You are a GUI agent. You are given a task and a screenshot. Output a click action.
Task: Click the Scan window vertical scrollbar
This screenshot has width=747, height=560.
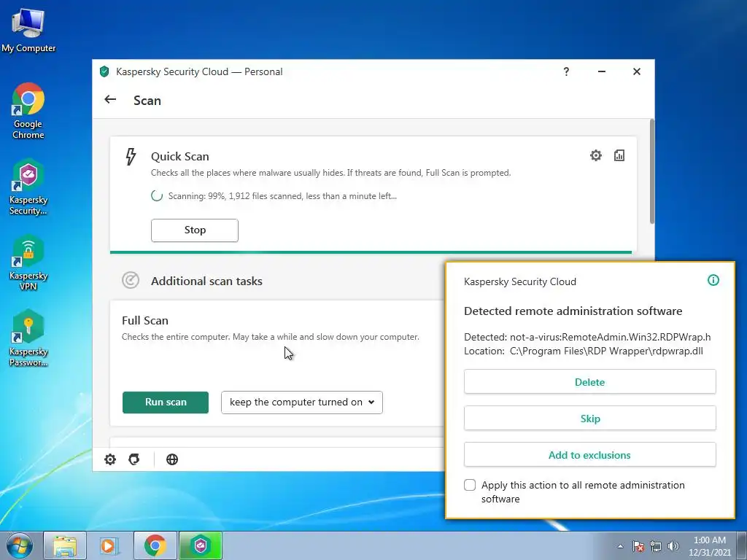(x=651, y=171)
